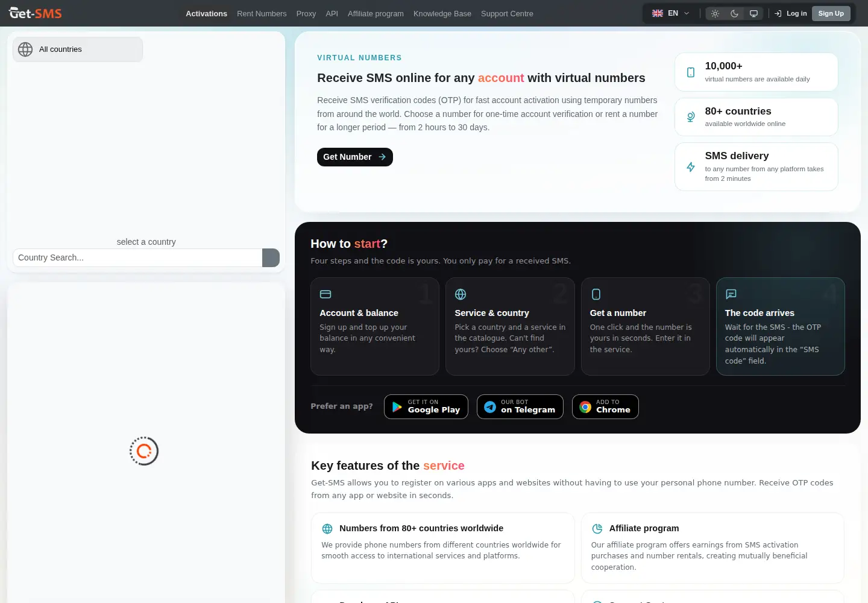Click the 'Prefer an app?' text
The image size is (868, 603).
(x=342, y=406)
